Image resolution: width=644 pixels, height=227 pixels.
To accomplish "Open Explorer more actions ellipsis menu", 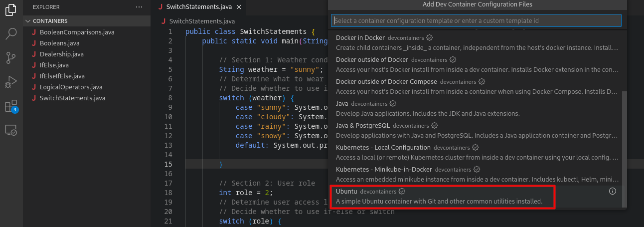I will tap(139, 7).
